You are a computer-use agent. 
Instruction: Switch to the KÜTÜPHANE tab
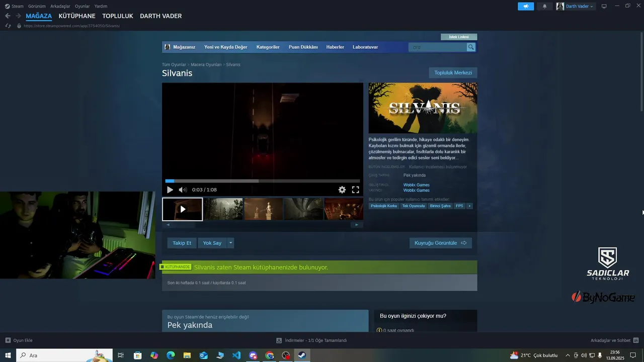click(77, 16)
